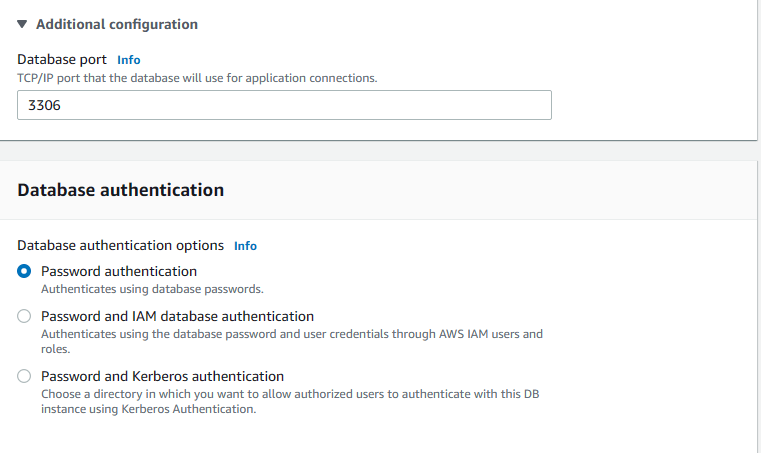The width and height of the screenshot is (761, 453).
Task: Click 'Password and Kerberos authentication' label text
Action: coord(162,377)
